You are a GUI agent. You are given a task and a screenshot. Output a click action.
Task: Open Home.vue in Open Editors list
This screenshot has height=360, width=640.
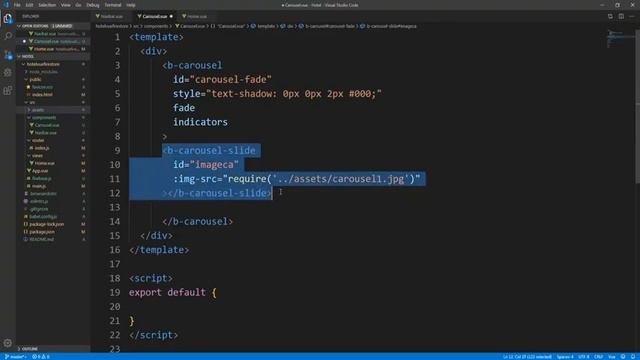click(53, 49)
